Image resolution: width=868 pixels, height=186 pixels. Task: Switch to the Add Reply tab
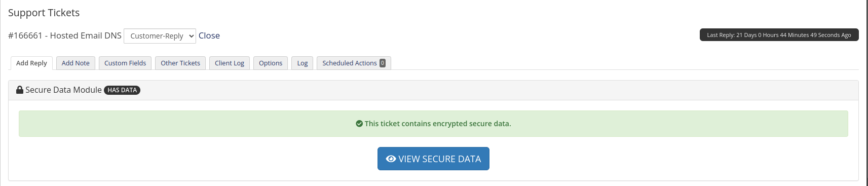click(x=31, y=63)
